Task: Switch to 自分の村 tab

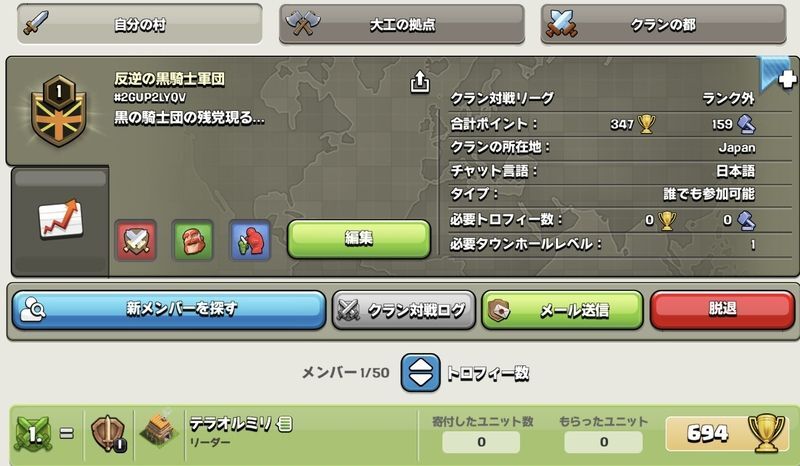Action: point(139,24)
